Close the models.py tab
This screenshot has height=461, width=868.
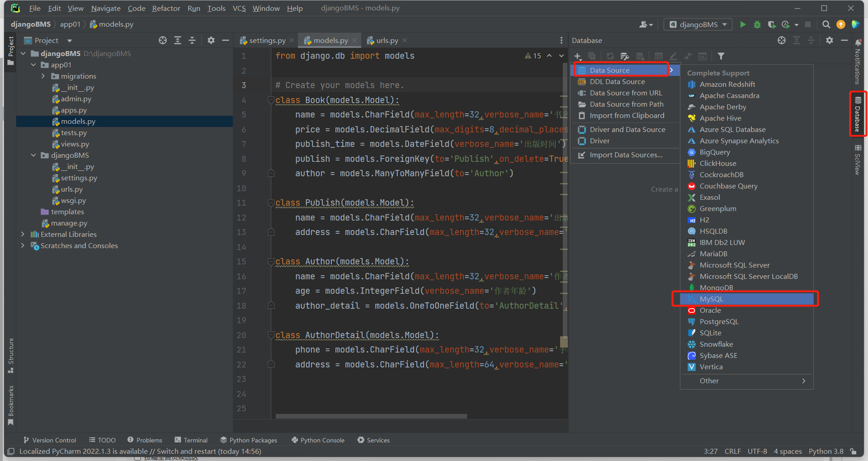click(354, 40)
